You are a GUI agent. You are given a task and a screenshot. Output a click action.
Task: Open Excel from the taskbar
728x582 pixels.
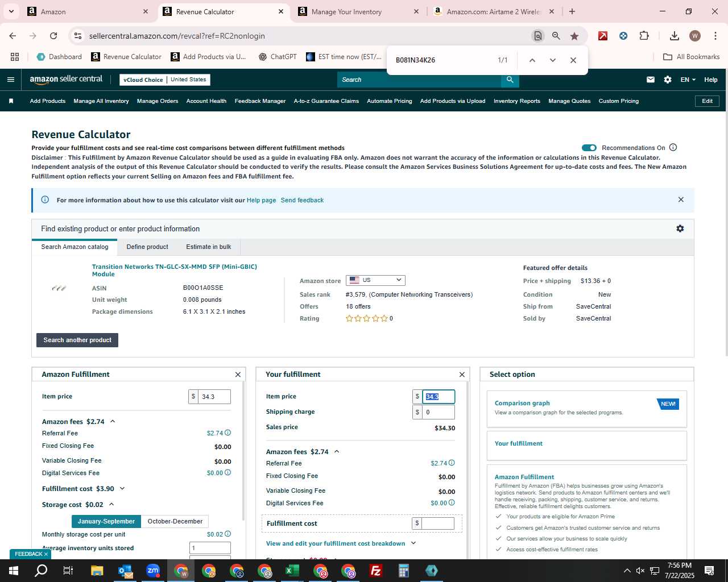pos(292,571)
